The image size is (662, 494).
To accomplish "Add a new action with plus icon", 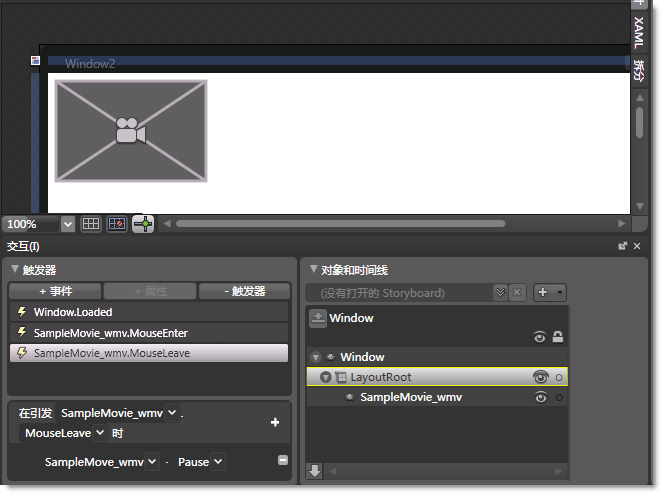I will coord(275,422).
